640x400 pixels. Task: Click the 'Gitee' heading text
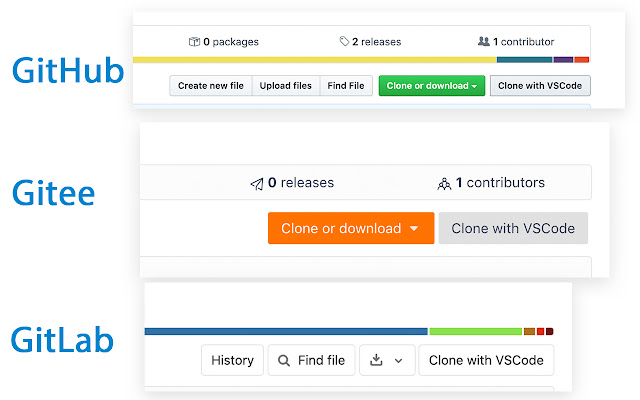point(53,193)
